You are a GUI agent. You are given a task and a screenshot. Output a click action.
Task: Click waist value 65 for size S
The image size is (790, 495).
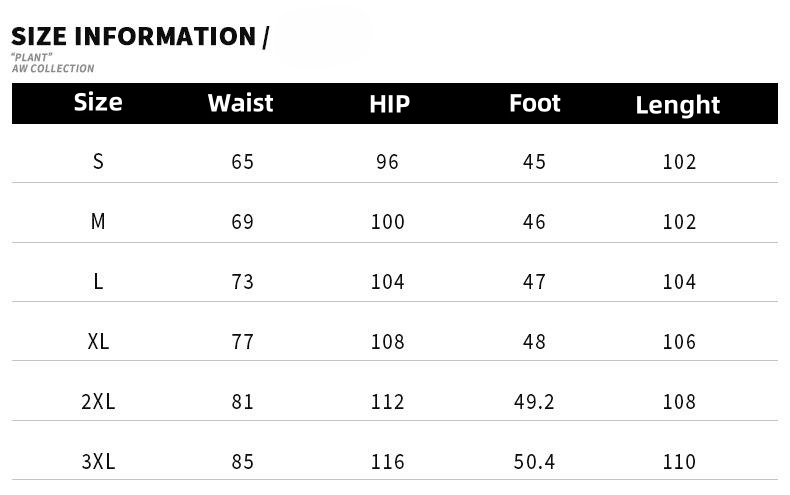(x=242, y=162)
